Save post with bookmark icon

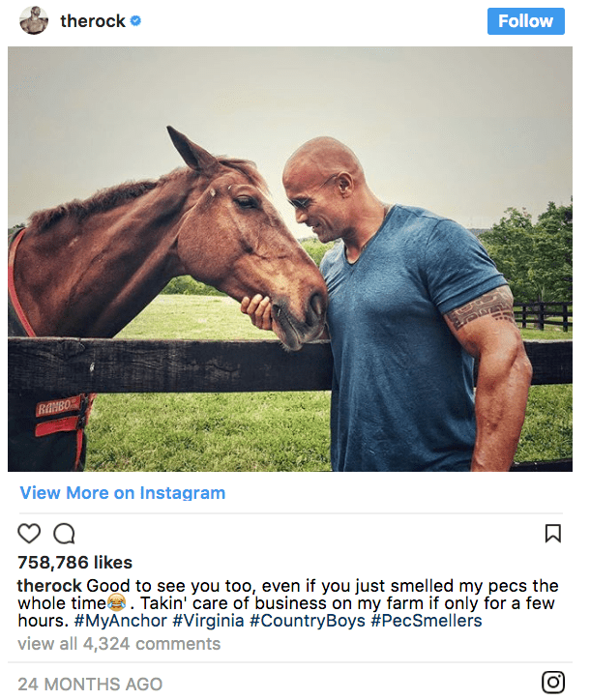(x=553, y=533)
